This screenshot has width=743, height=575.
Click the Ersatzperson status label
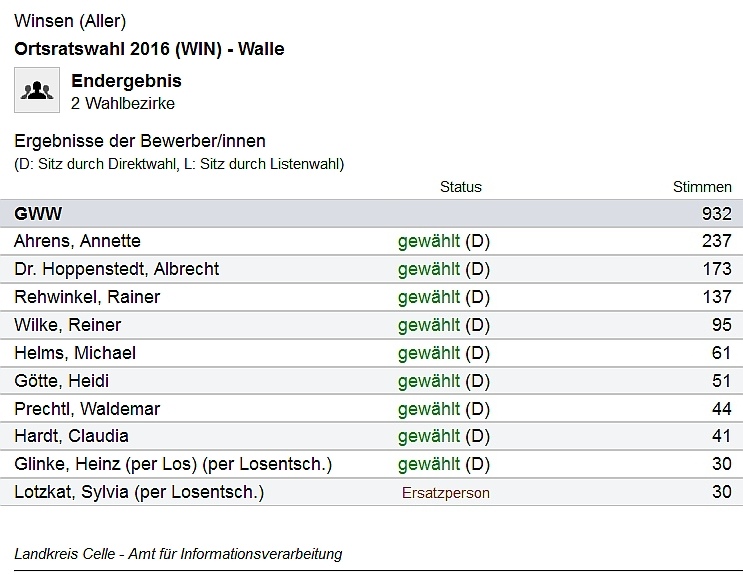tap(445, 492)
